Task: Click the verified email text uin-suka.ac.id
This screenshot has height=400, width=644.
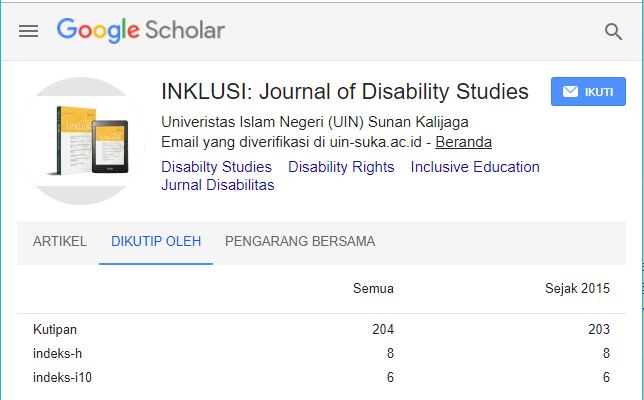Action: [291, 142]
